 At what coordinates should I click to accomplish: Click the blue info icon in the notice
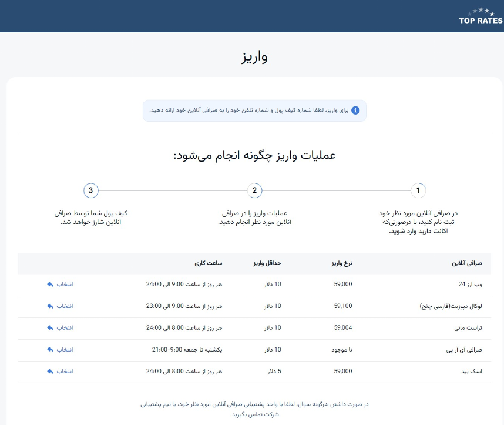tap(355, 111)
